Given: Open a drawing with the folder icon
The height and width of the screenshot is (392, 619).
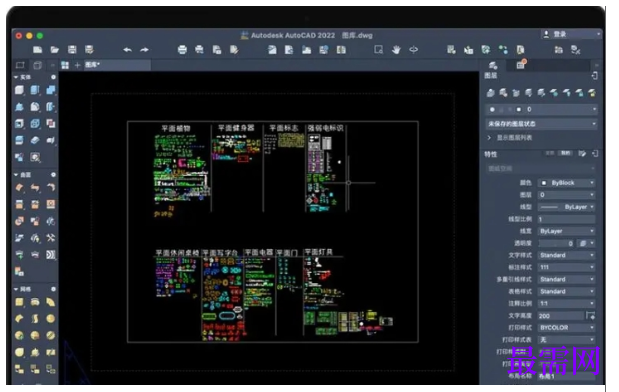Looking at the screenshot, I should (54, 50).
